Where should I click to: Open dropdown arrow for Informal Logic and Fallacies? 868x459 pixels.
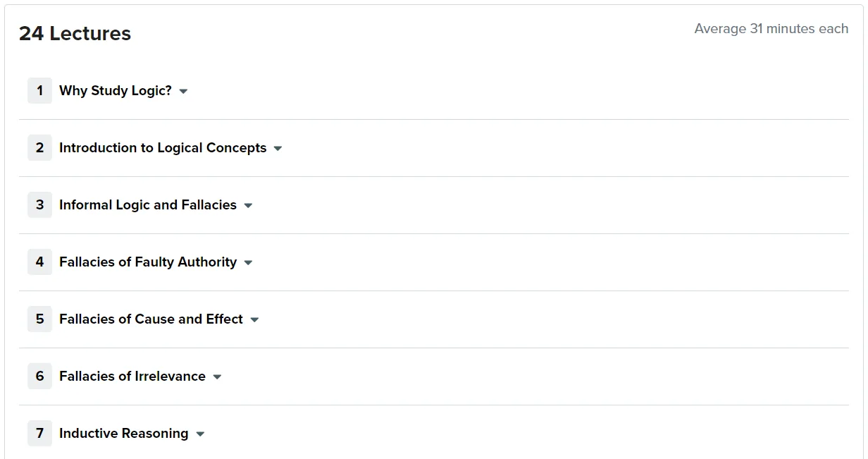pyautogui.click(x=248, y=206)
